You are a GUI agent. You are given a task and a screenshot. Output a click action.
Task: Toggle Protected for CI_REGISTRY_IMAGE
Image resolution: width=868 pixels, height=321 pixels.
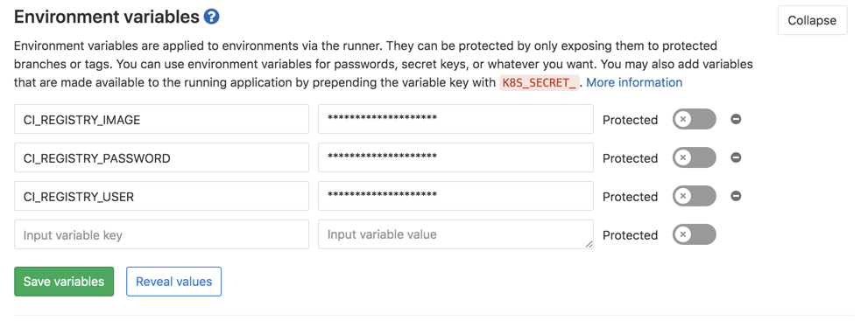coord(695,119)
